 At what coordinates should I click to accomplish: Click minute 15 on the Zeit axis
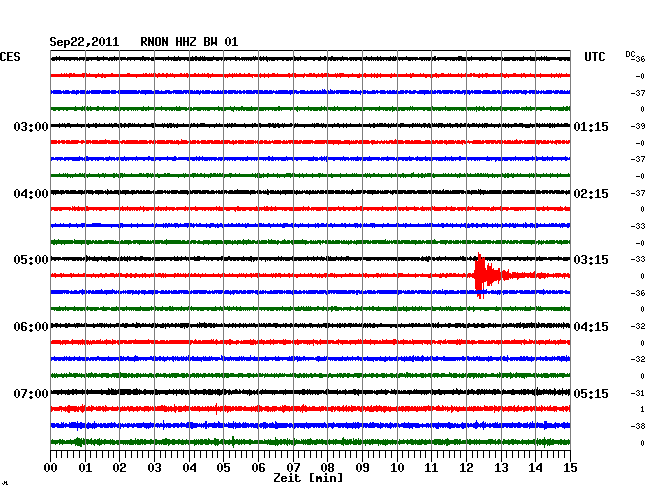pos(570,467)
